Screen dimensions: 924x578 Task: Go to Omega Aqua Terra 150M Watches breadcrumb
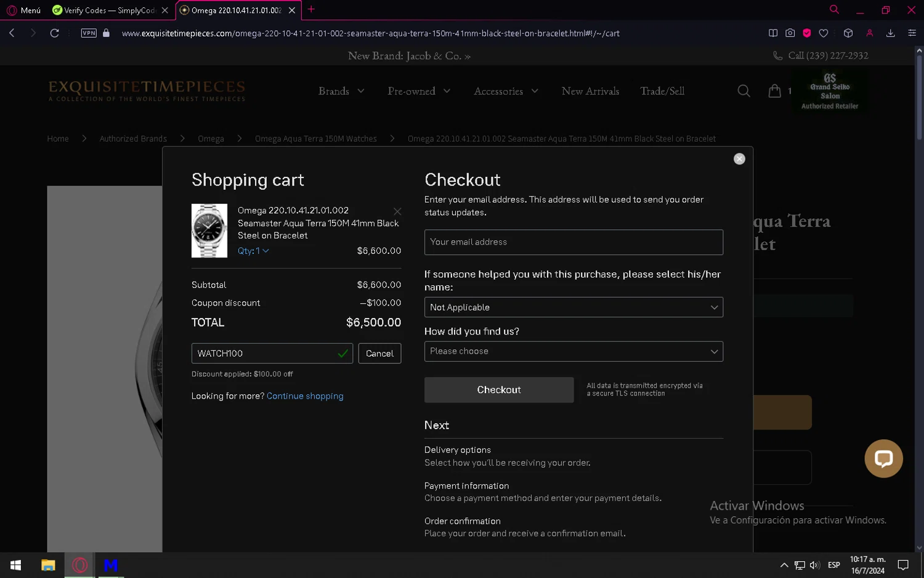(x=316, y=139)
